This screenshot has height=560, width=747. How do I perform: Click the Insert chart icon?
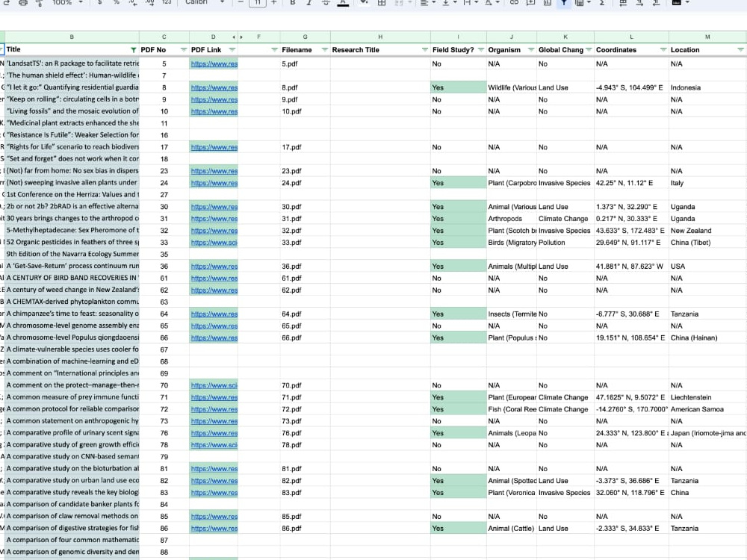coord(548,3)
